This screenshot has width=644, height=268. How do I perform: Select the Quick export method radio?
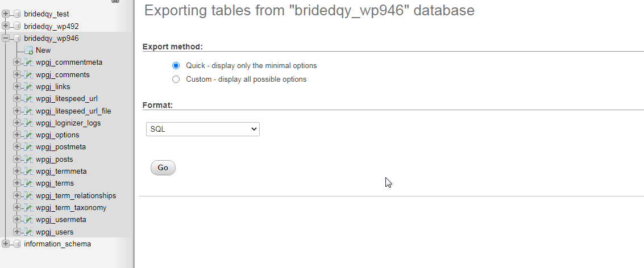(176, 66)
